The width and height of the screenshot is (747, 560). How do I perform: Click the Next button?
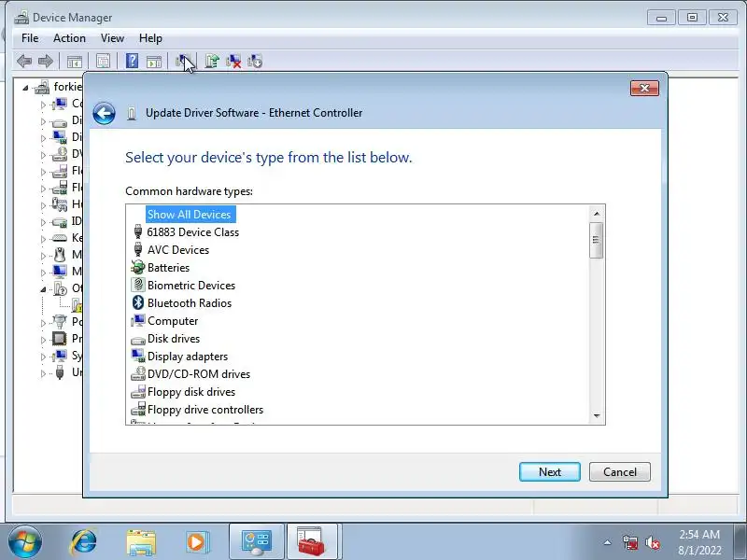coord(550,472)
